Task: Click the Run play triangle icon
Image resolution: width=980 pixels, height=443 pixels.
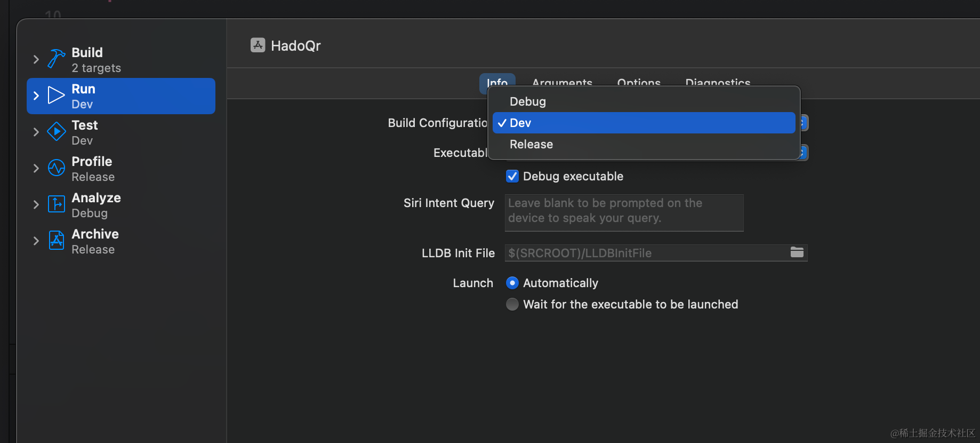Action: click(56, 96)
